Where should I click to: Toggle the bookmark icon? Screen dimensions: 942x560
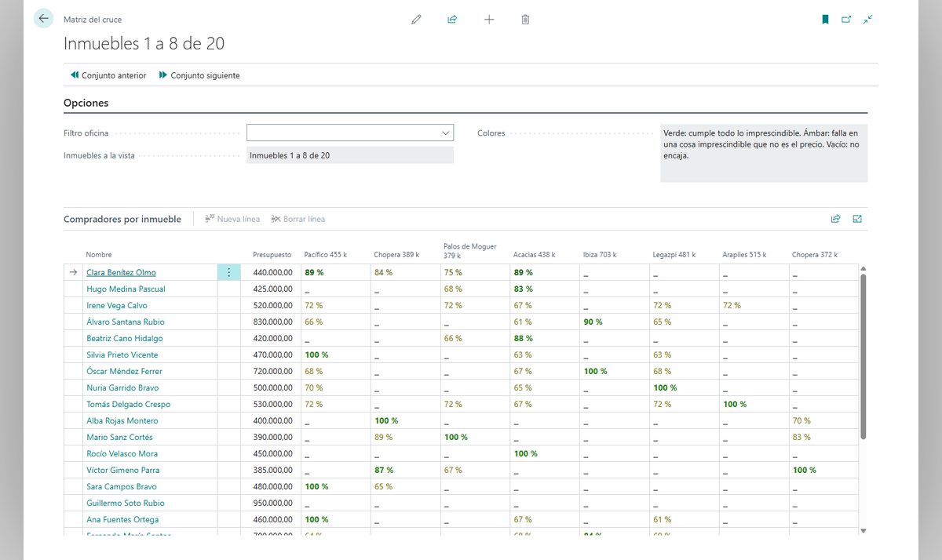pos(825,20)
